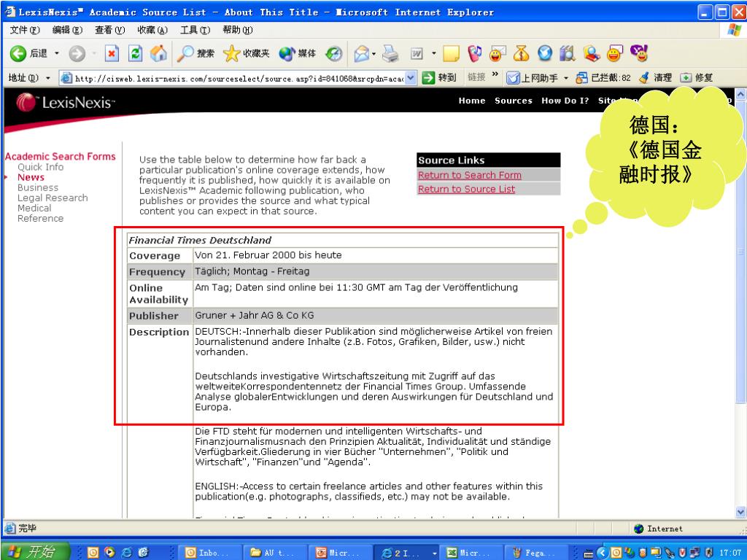Open the Media (媒体) globe button

point(298,53)
